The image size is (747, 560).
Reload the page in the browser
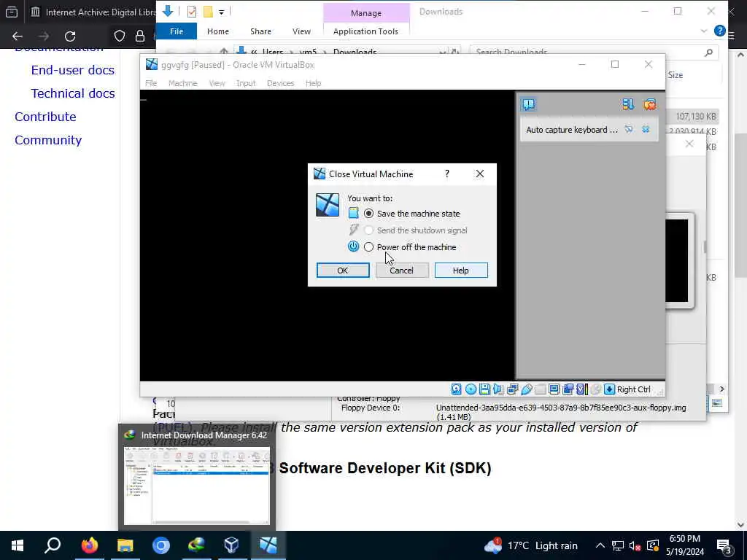[70, 36]
